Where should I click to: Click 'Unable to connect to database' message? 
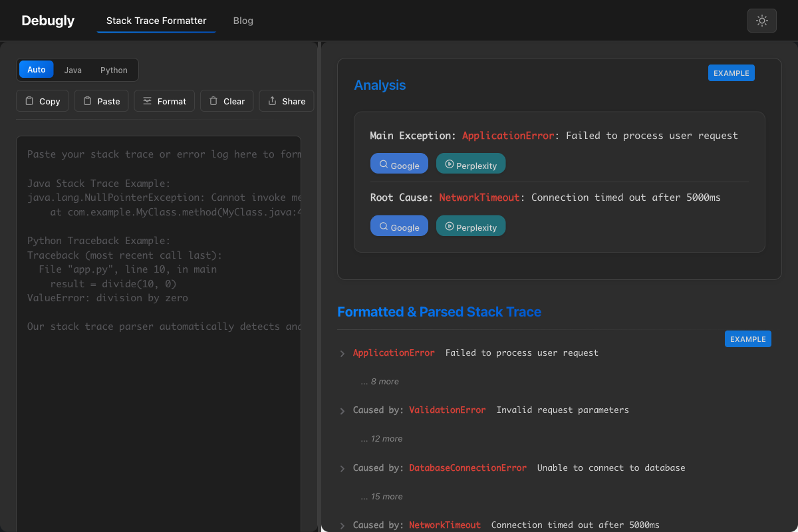tap(611, 468)
